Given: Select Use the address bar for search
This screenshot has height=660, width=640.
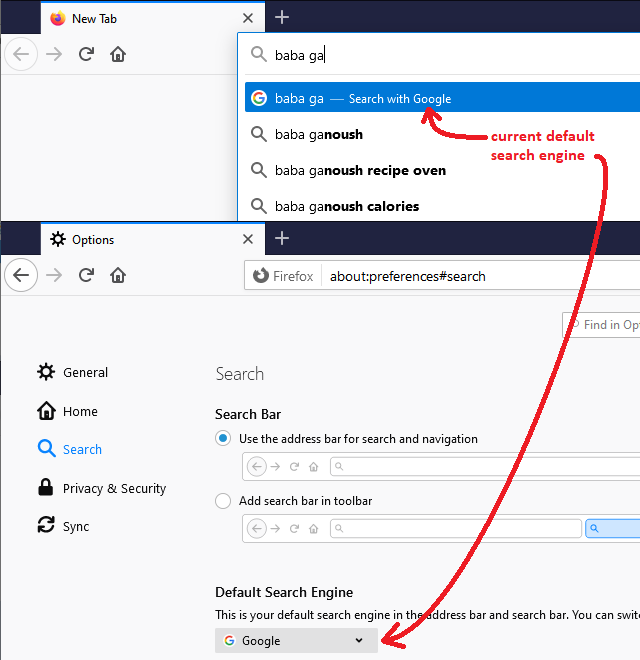Looking at the screenshot, I should [223, 439].
